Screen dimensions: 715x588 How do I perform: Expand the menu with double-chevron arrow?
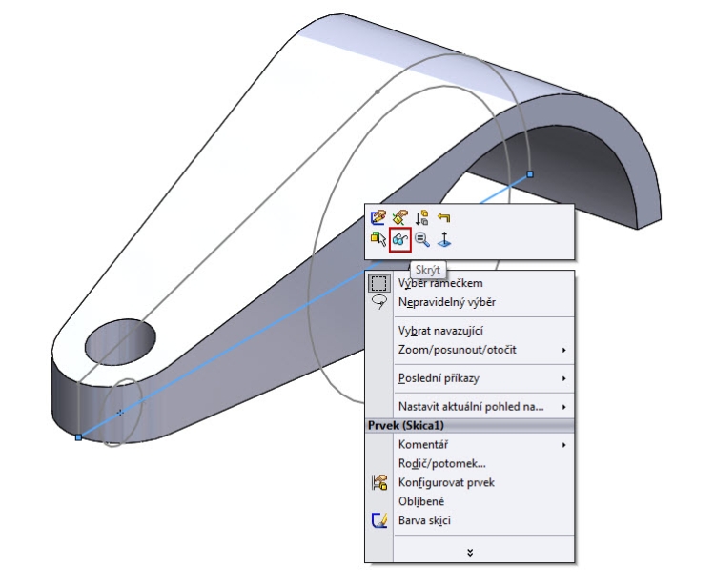(470, 553)
